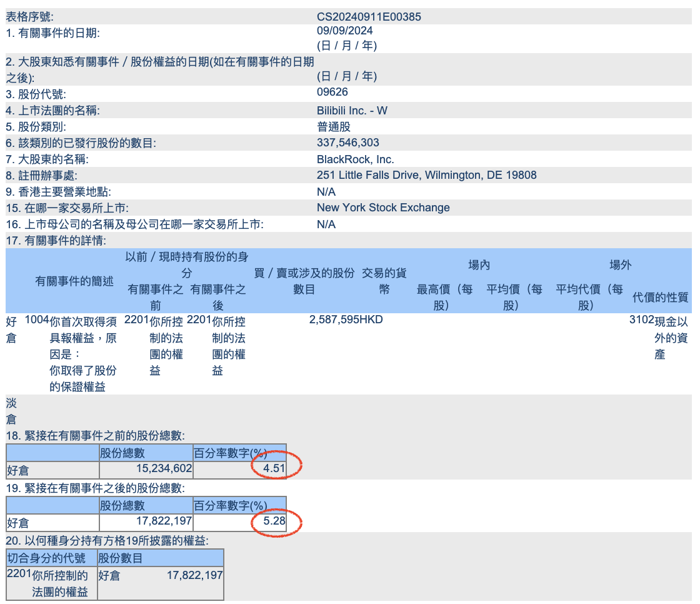This screenshot has height=604, width=700.
Task: Click the 好倉 label in section 19 table
Action: pos(18,523)
